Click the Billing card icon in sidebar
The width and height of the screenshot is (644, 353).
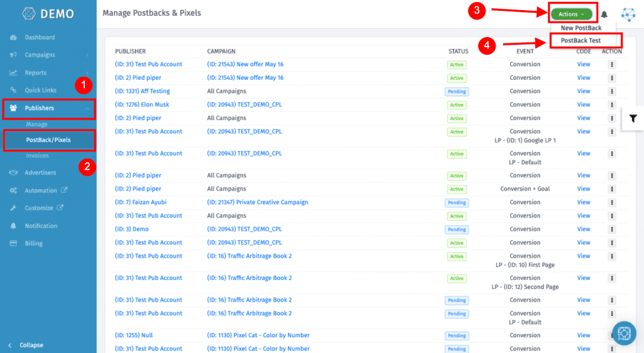coord(13,244)
